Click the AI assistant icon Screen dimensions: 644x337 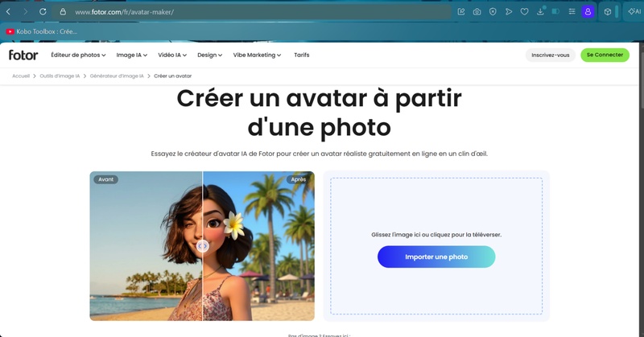[x=634, y=12]
